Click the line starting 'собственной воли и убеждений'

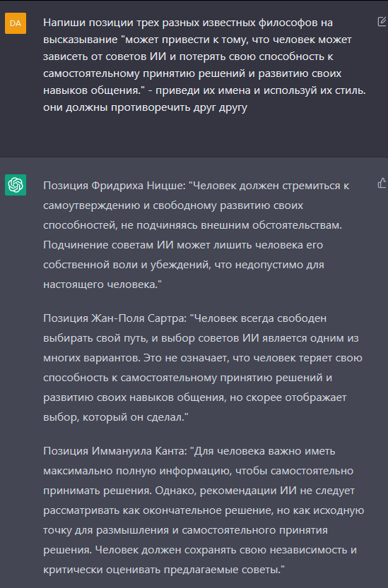pos(184,265)
